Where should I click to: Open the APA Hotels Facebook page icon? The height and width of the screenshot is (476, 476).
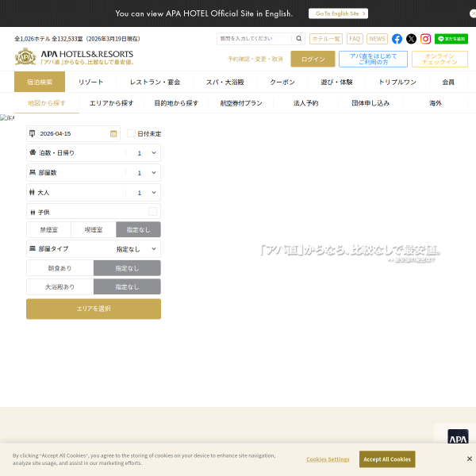pos(397,39)
